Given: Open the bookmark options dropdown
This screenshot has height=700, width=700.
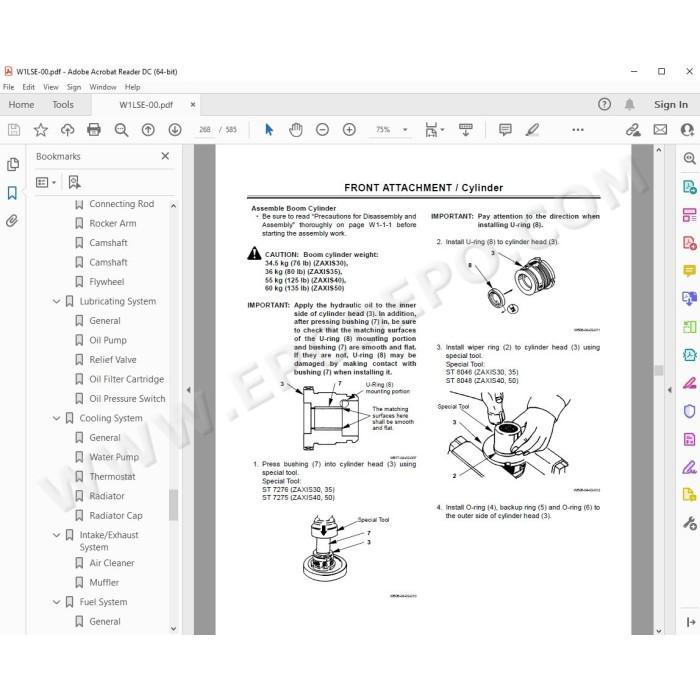Looking at the screenshot, I should (x=46, y=182).
